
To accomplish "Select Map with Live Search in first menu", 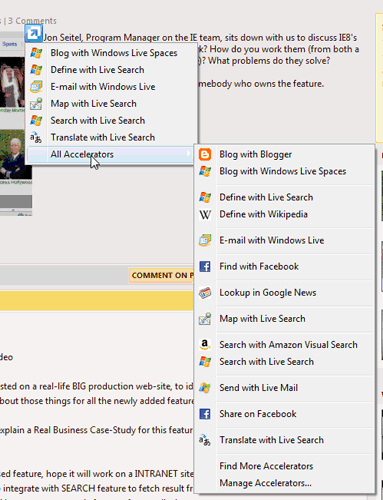I will point(111,104).
